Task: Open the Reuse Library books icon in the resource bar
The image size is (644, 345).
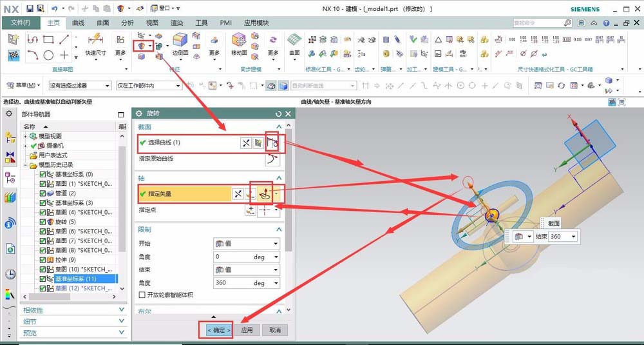Action: click(10, 198)
